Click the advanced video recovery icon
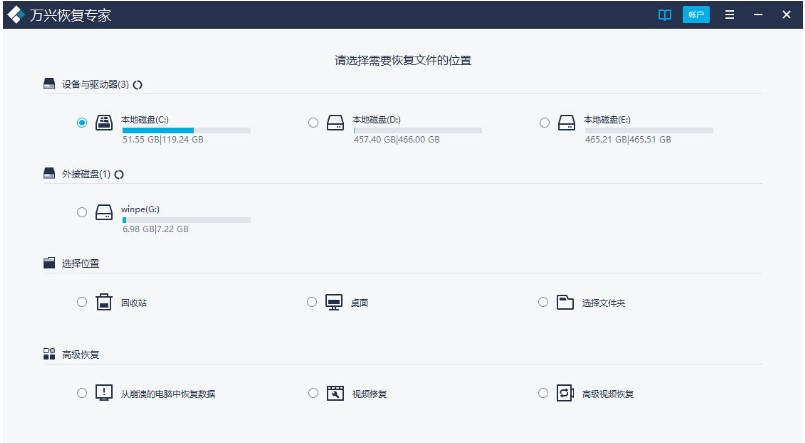The height and width of the screenshot is (443, 805). (x=565, y=393)
